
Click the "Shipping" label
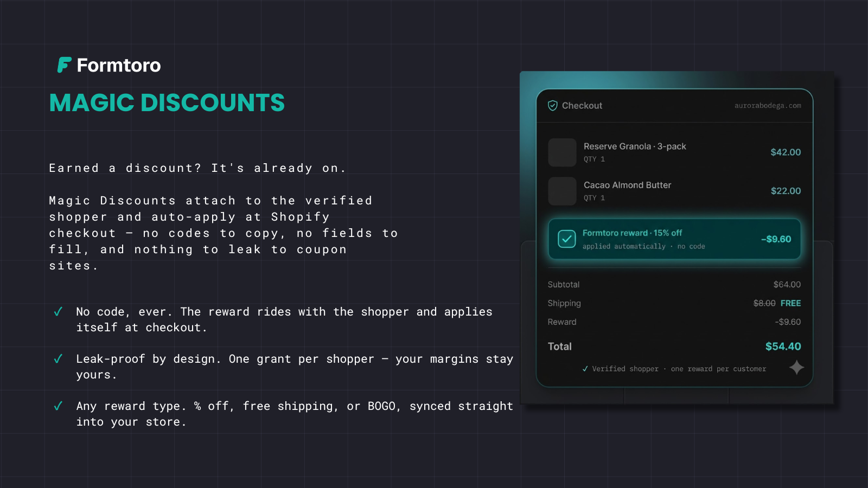pos(564,303)
